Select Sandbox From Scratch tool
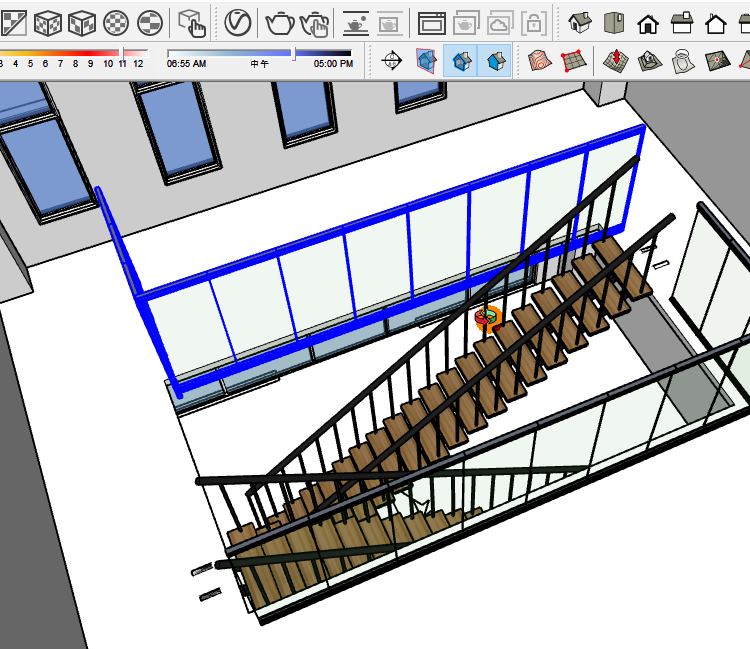Viewport: 750px width, 649px height. click(574, 61)
